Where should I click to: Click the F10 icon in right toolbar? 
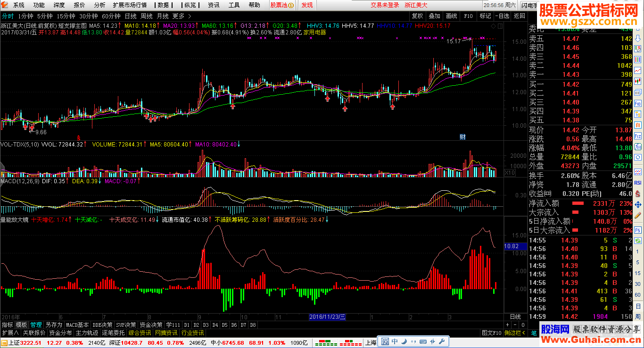coord(638,103)
